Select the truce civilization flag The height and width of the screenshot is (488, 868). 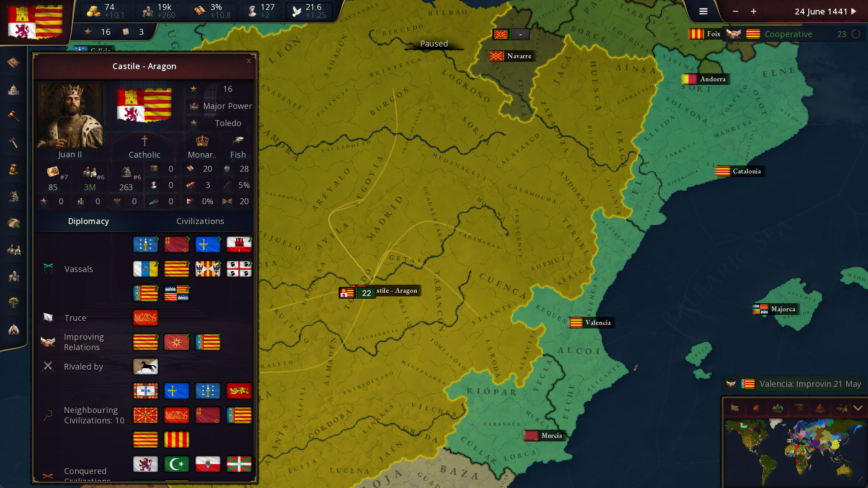(145, 318)
